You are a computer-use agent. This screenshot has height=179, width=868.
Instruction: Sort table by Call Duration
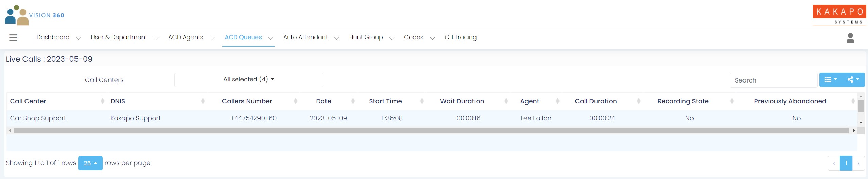coord(596,101)
